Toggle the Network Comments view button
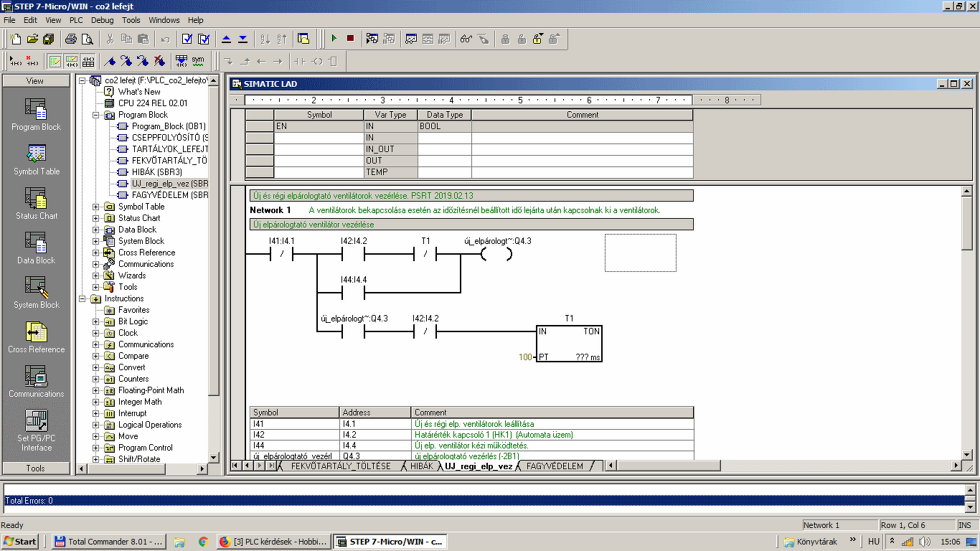This screenshot has height=551, width=980. click(x=71, y=61)
